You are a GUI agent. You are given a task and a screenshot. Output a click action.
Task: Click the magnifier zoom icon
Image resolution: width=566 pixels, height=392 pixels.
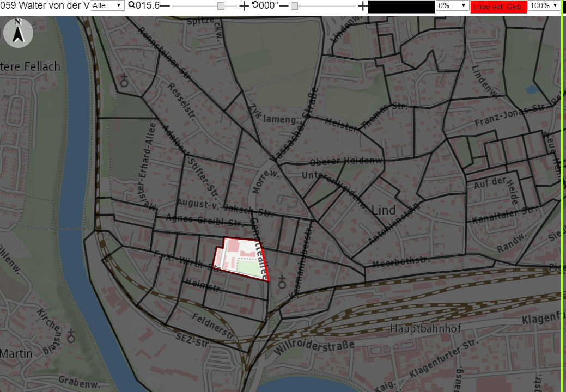tap(132, 5)
